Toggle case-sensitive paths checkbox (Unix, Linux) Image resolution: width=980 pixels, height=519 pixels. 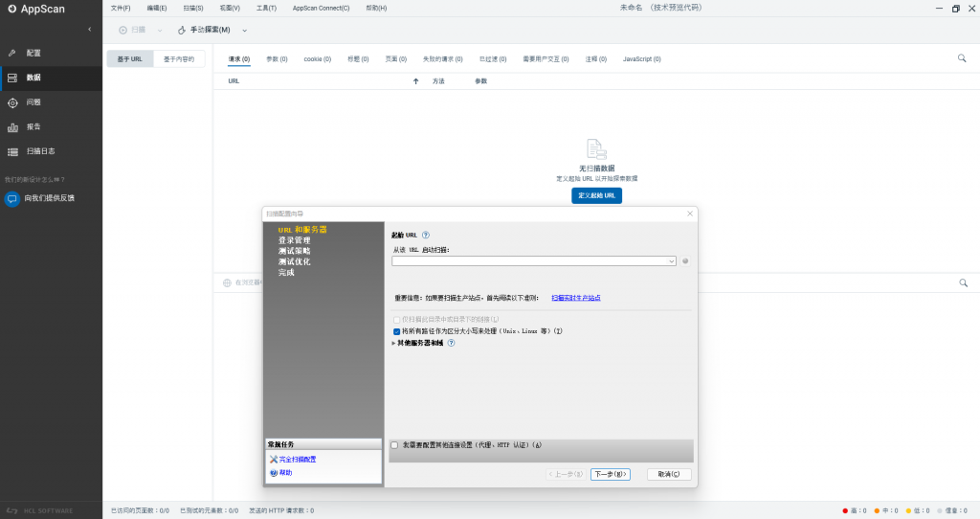coord(396,331)
